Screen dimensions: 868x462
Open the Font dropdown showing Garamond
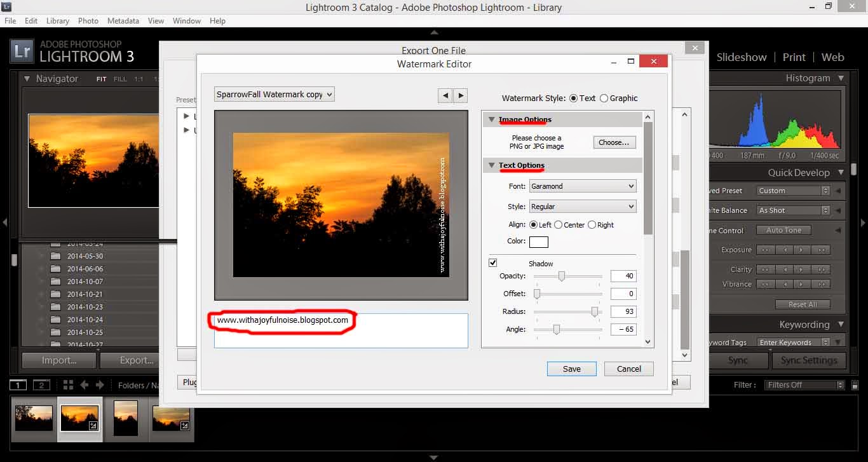point(581,186)
